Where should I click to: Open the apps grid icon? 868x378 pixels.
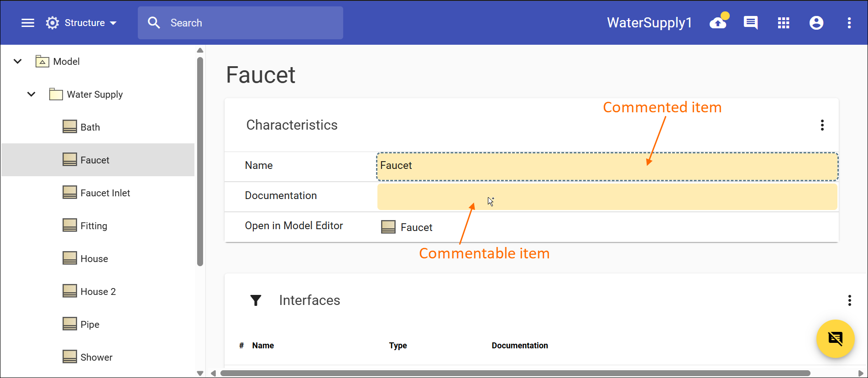pyautogui.click(x=784, y=23)
